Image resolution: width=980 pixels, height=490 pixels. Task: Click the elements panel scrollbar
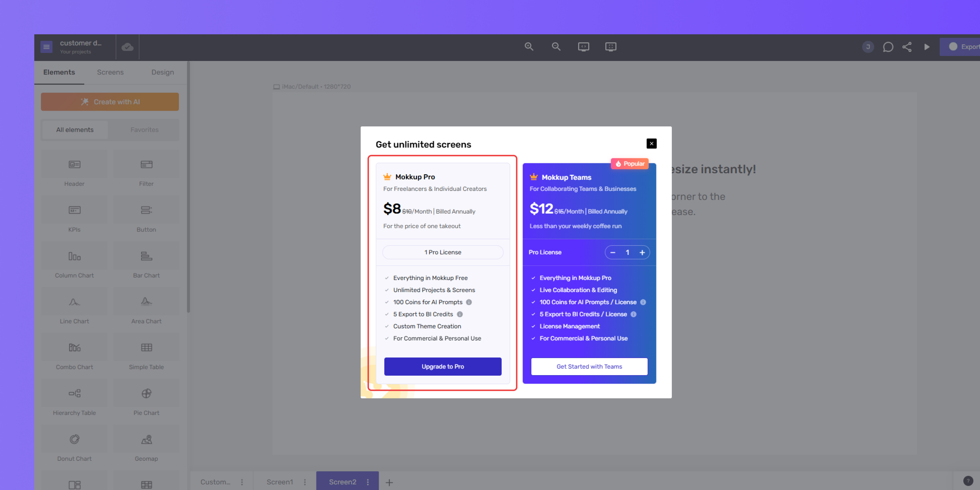click(188, 186)
